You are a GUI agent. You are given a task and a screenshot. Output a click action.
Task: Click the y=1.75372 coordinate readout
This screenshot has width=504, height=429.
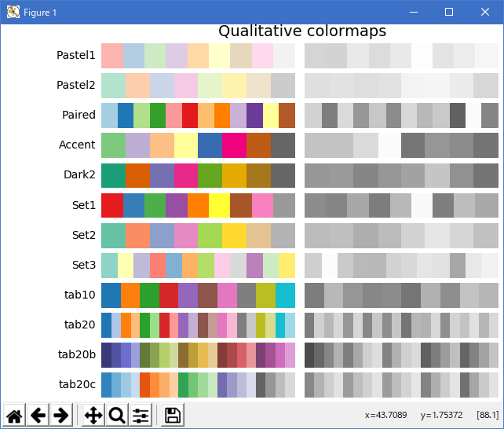click(x=441, y=415)
